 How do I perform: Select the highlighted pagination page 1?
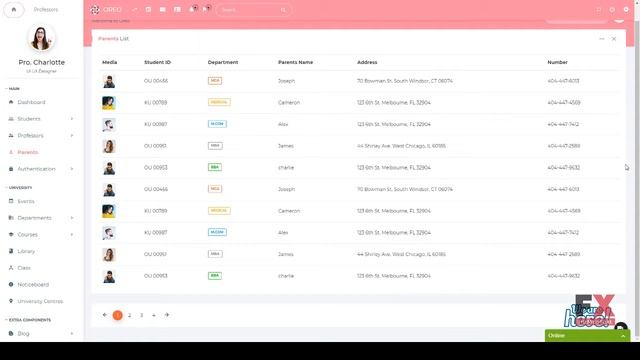coord(118,315)
